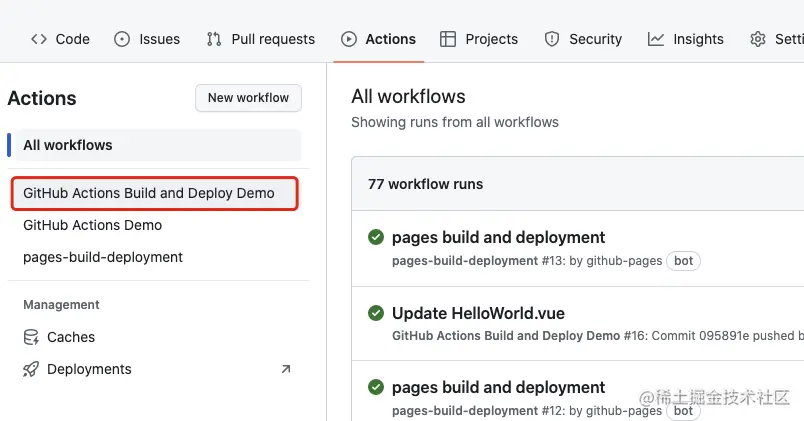Open Caches under Management
804x421 pixels.
[71, 337]
